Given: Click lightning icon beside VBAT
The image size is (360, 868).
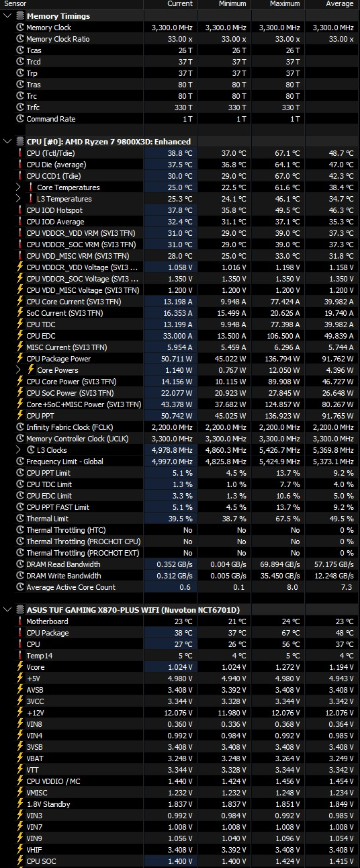Looking at the screenshot, I should point(20,758).
